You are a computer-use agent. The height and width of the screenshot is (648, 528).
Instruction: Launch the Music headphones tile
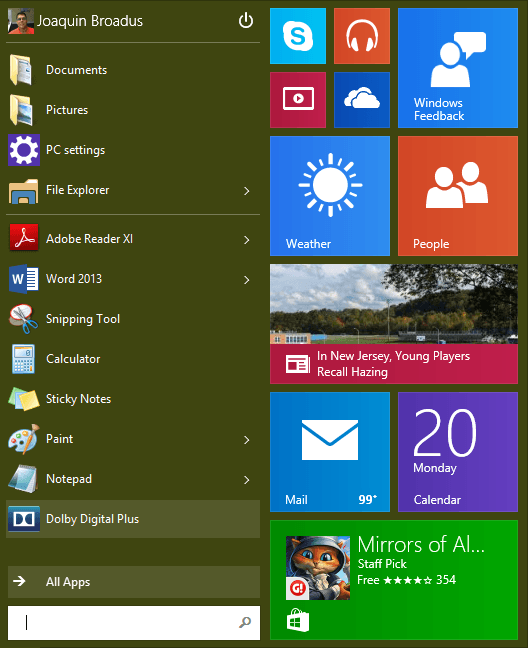[x=362, y=36]
